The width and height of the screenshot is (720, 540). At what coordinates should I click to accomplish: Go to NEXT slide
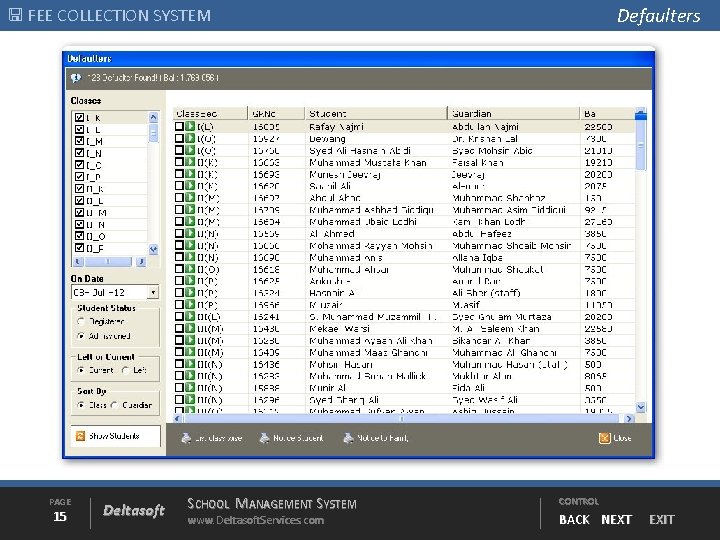tap(616, 519)
